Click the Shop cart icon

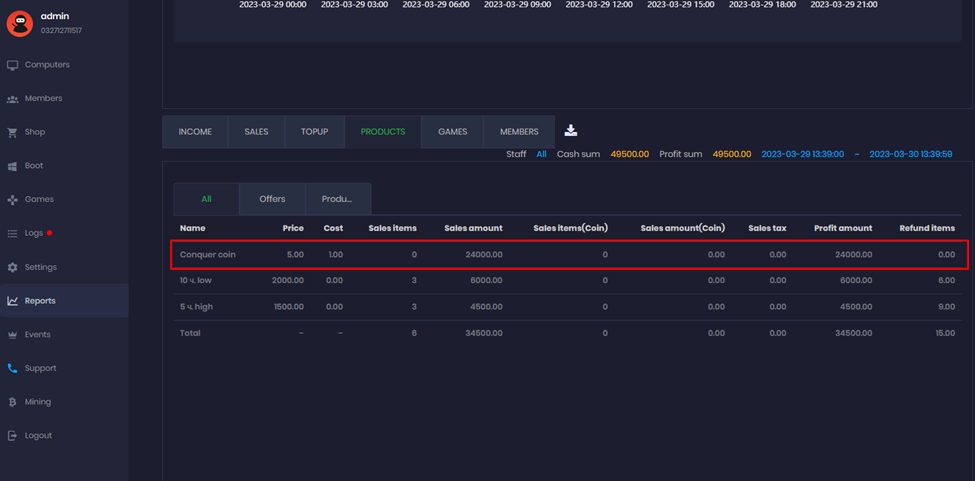pos(13,132)
